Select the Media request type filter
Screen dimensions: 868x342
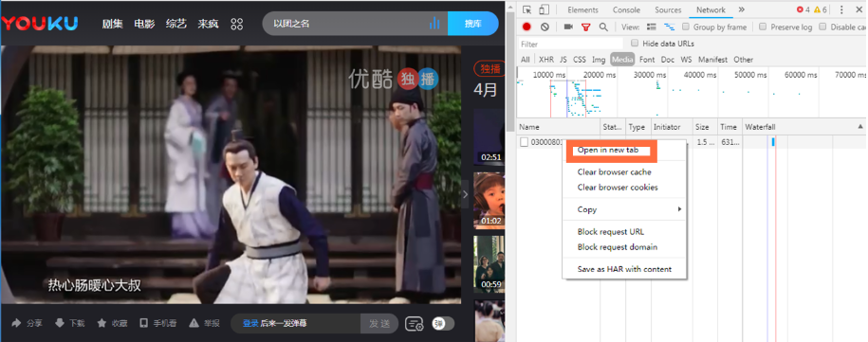[622, 60]
